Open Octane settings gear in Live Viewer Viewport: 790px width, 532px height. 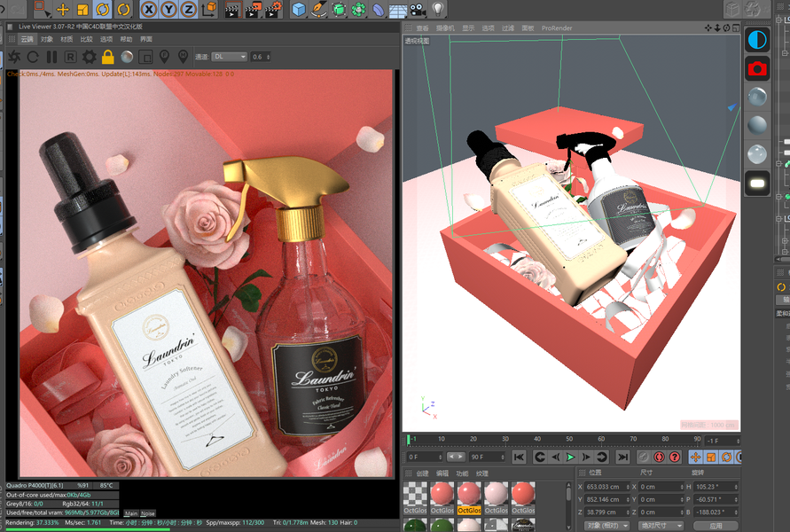click(90, 57)
